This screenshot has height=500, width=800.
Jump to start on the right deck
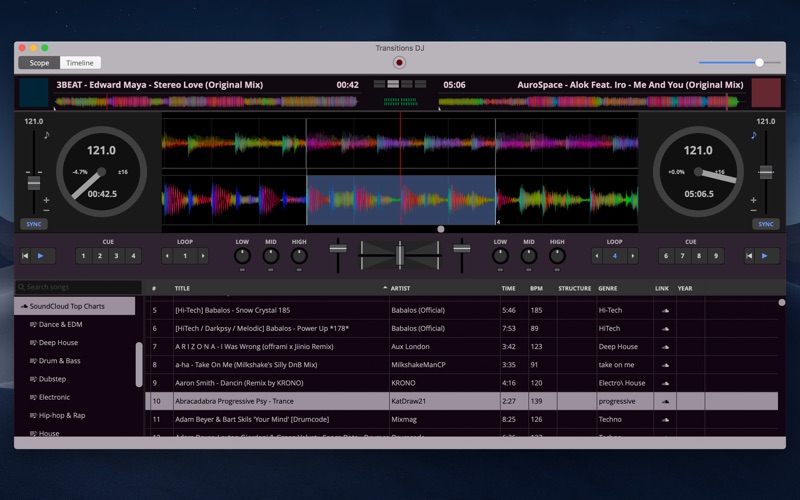pyautogui.click(x=749, y=256)
